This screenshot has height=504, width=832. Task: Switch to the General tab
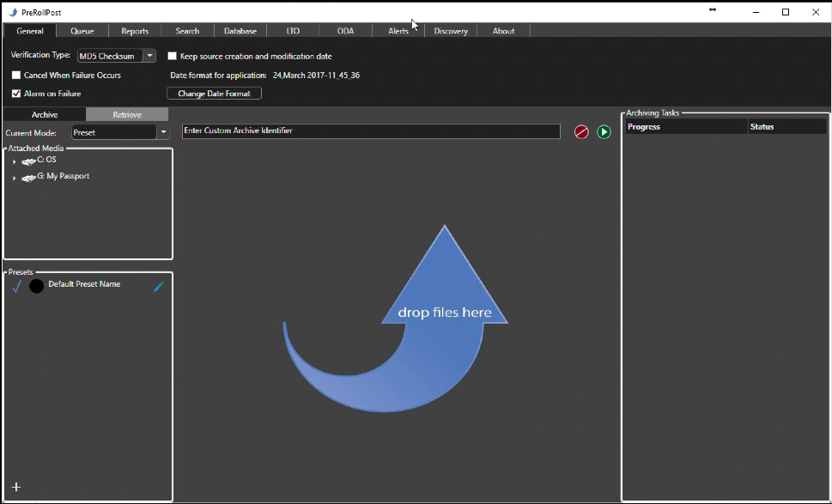[30, 31]
